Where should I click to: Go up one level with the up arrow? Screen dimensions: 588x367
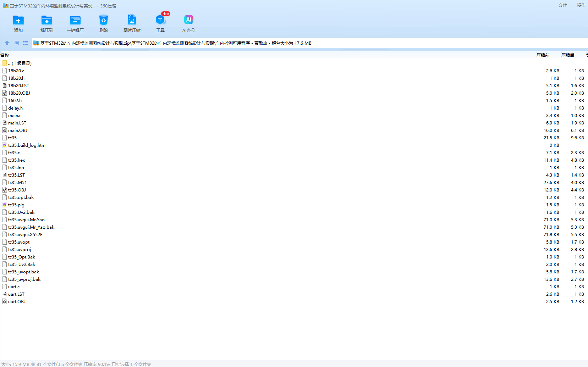(x=7, y=43)
